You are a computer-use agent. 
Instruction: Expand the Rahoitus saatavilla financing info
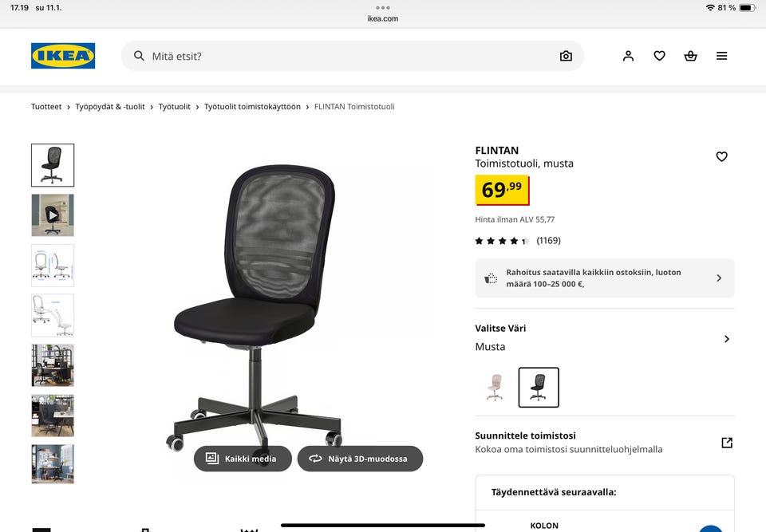pos(605,278)
